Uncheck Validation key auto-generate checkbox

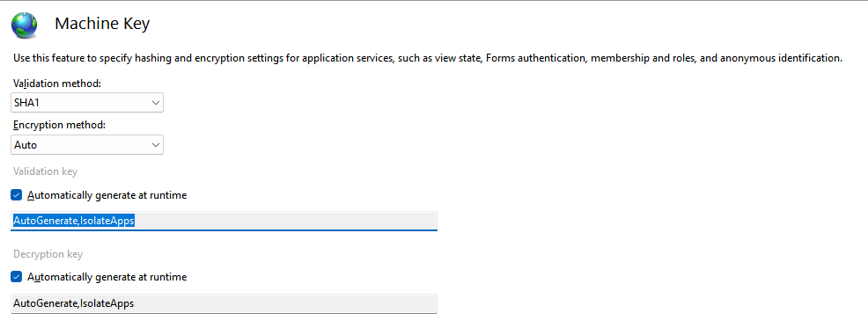(x=17, y=195)
